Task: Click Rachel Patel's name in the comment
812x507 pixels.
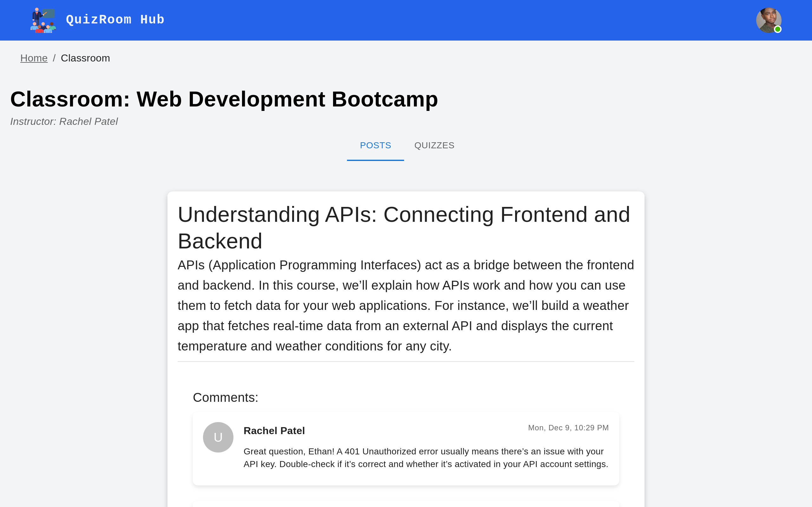Action: coord(274,431)
